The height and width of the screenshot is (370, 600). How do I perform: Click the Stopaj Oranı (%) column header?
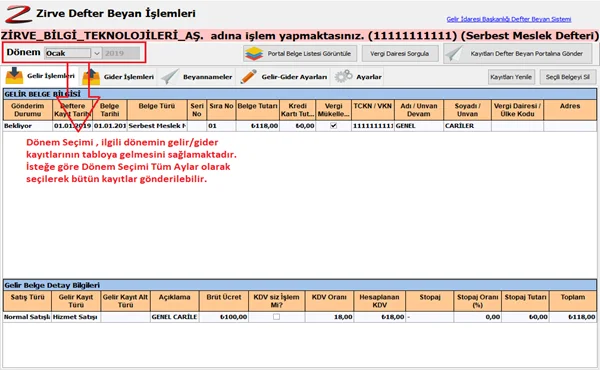pos(477,301)
